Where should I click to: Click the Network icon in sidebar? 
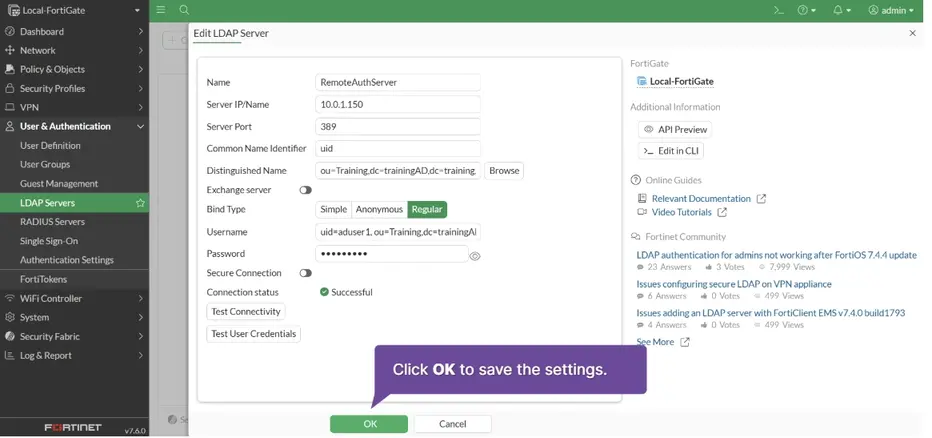[10, 50]
